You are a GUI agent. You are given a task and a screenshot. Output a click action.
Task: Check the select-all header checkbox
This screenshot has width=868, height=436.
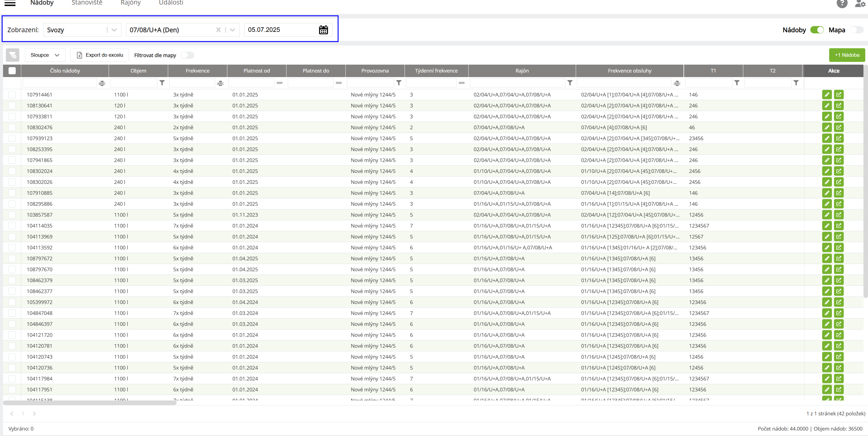pos(12,71)
